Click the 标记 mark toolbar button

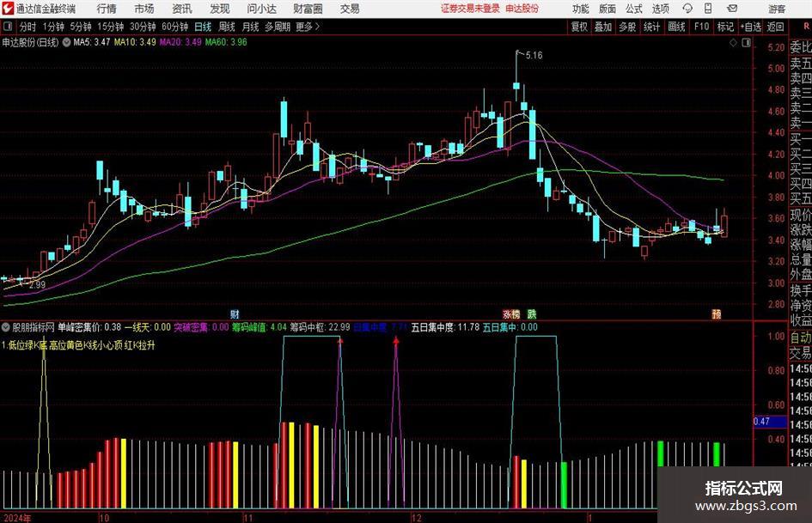(725, 27)
